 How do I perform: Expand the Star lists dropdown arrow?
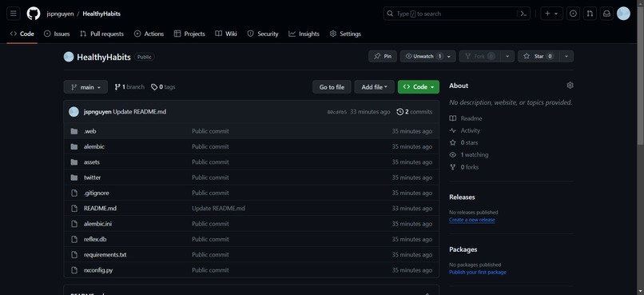(566, 56)
